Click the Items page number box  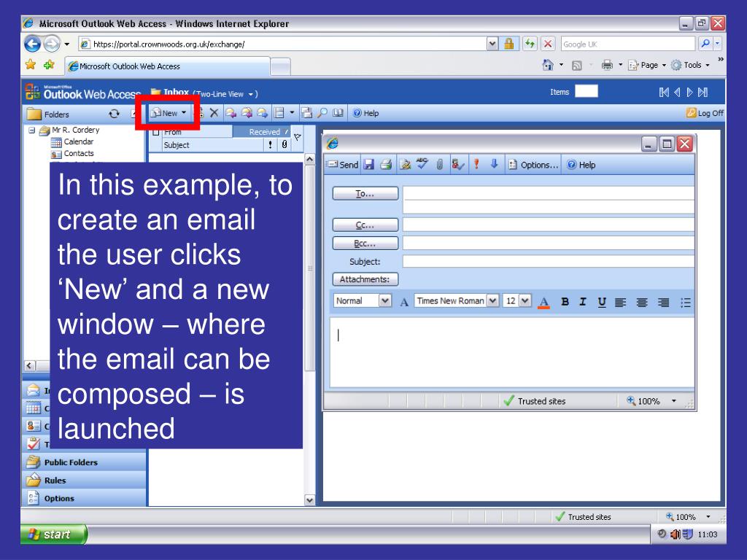pyautogui.click(x=586, y=91)
